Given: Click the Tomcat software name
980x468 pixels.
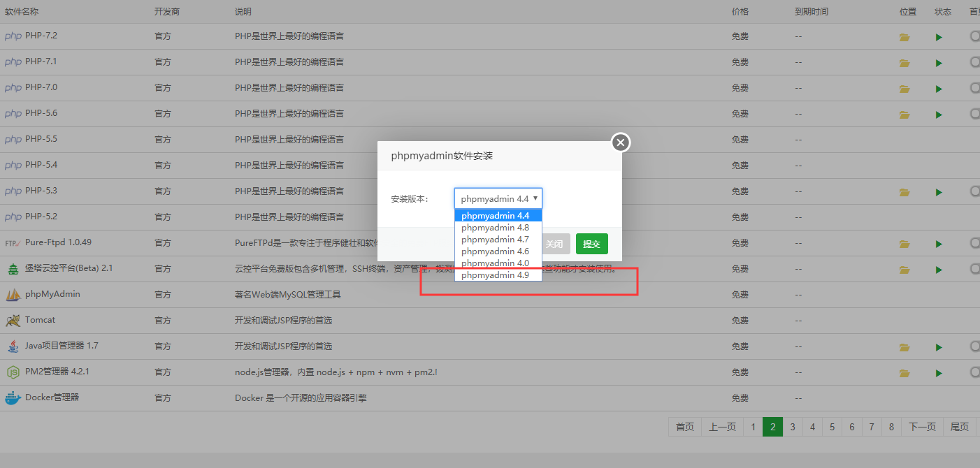Looking at the screenshot, I should [x=40, y=320].
